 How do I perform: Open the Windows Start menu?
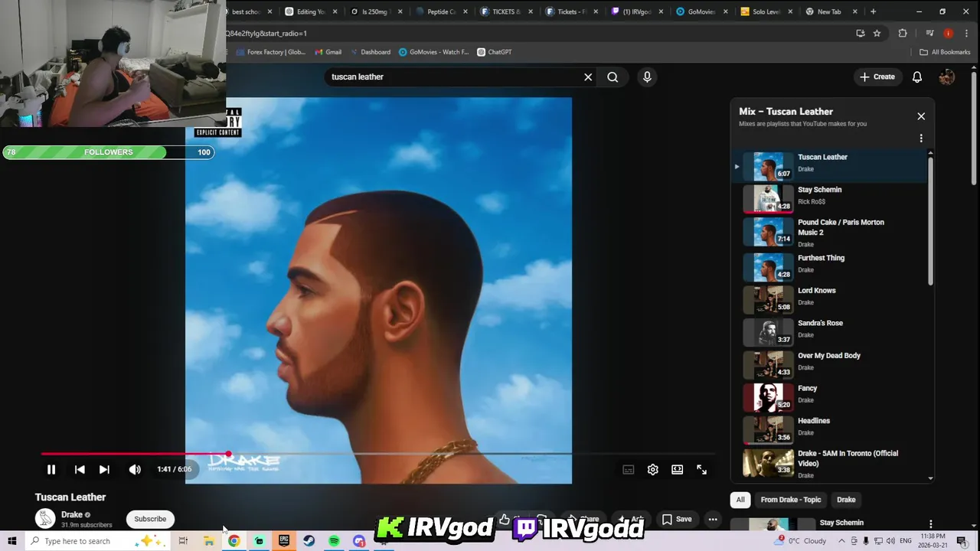click(12, 541)
